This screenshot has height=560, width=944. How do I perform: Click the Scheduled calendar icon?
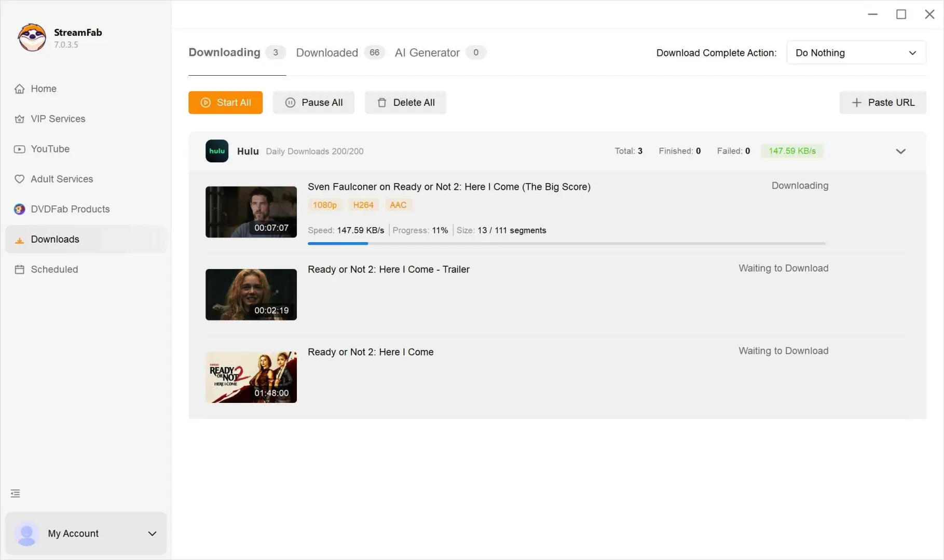pyautogui.click(x=20, y=270)
